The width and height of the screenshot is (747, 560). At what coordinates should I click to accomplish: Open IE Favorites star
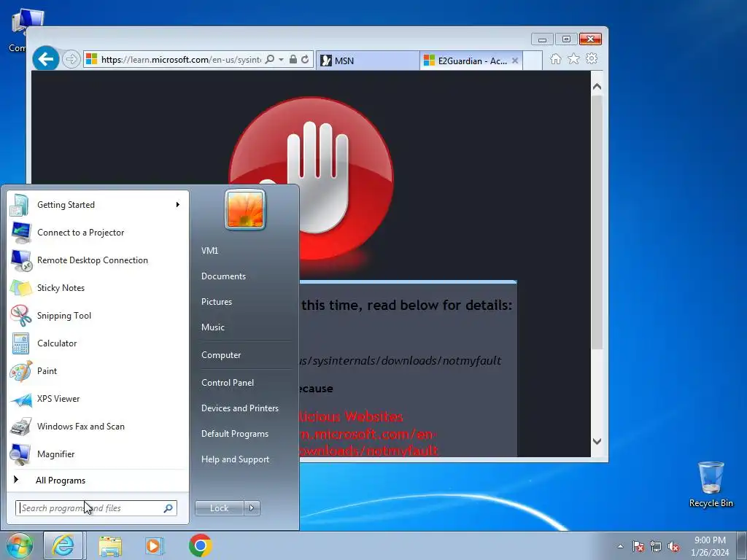tap(573, 58)
